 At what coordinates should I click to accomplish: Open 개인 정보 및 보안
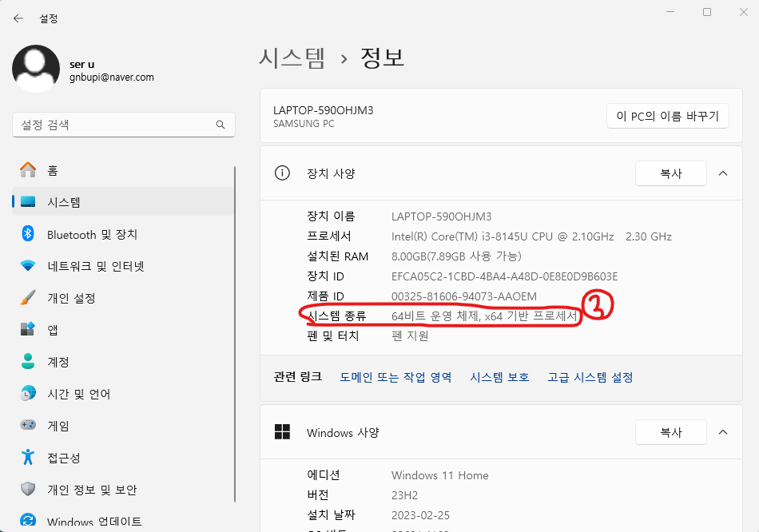[123, 490]
